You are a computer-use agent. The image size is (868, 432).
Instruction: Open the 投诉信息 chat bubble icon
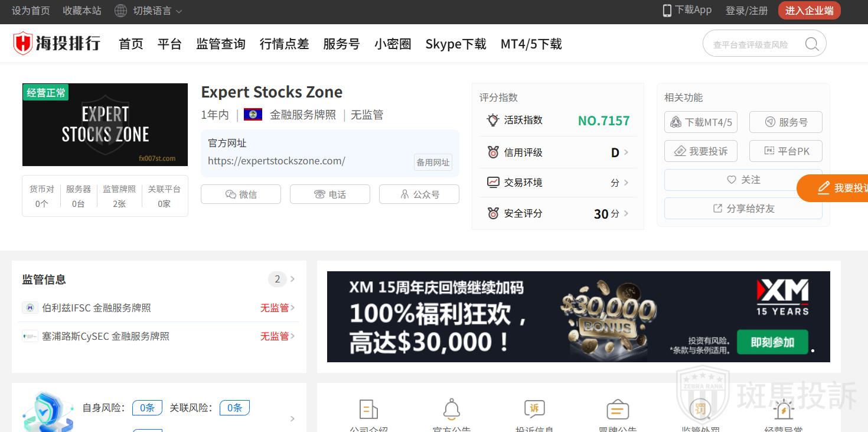534,409
